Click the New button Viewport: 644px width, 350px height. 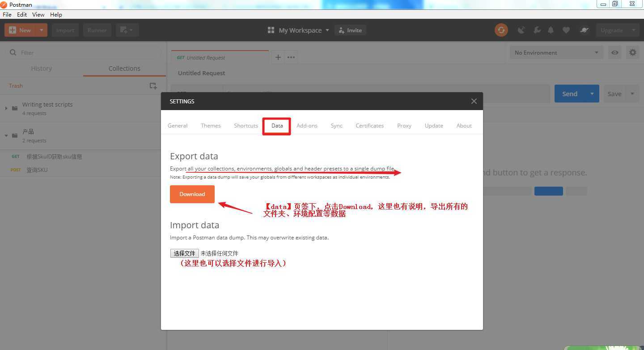(x=20, y=30)
